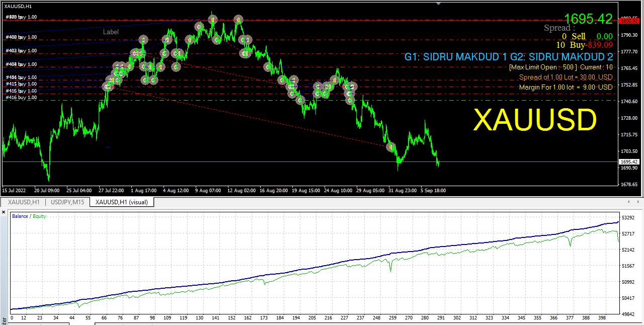Select the XAUUSD,H1 (visual) tab

point(122,202)
